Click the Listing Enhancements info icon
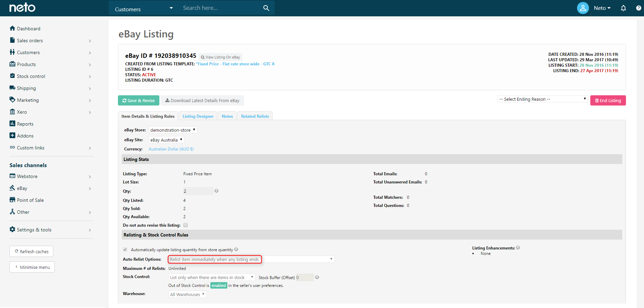The width and height of the screenshot is (644, 308). [518, 248]
